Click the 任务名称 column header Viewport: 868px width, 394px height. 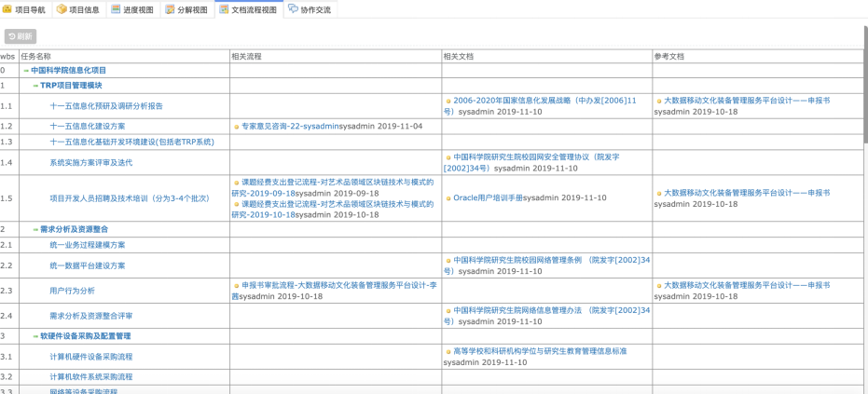pyautogui.click(x=36, y=57)
